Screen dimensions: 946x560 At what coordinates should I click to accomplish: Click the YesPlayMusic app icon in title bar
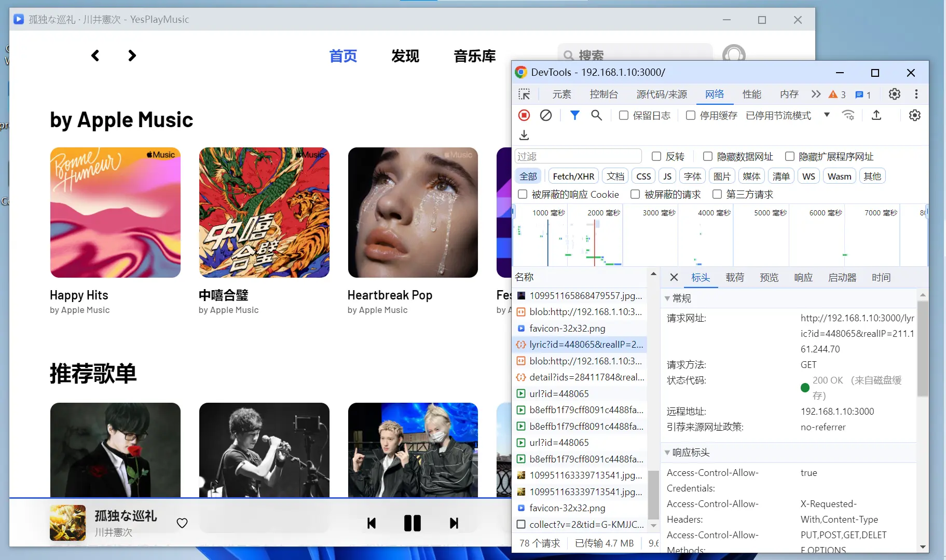coord(19,19)
